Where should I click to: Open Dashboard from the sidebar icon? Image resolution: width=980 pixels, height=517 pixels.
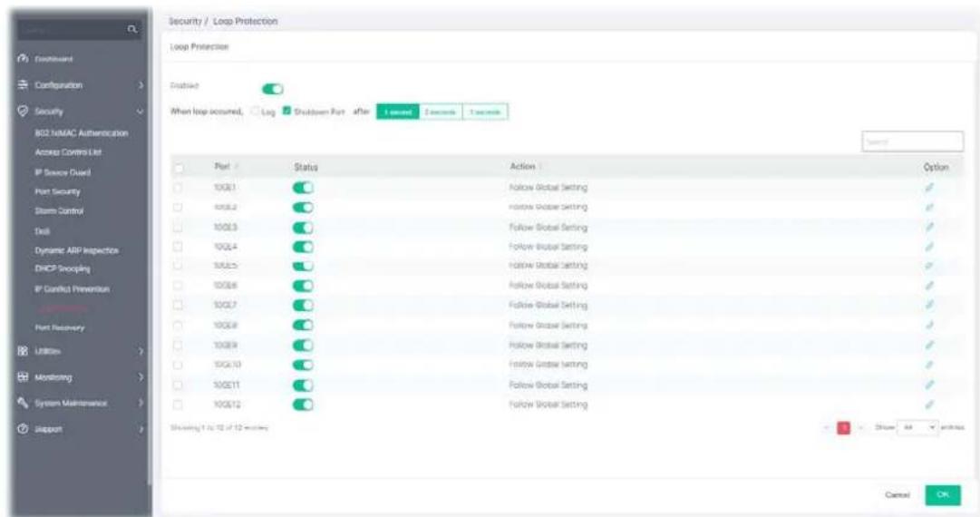coord(24,59)
